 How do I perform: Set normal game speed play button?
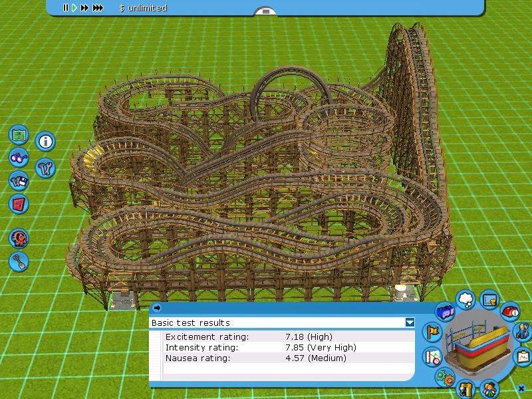(74, 7)
